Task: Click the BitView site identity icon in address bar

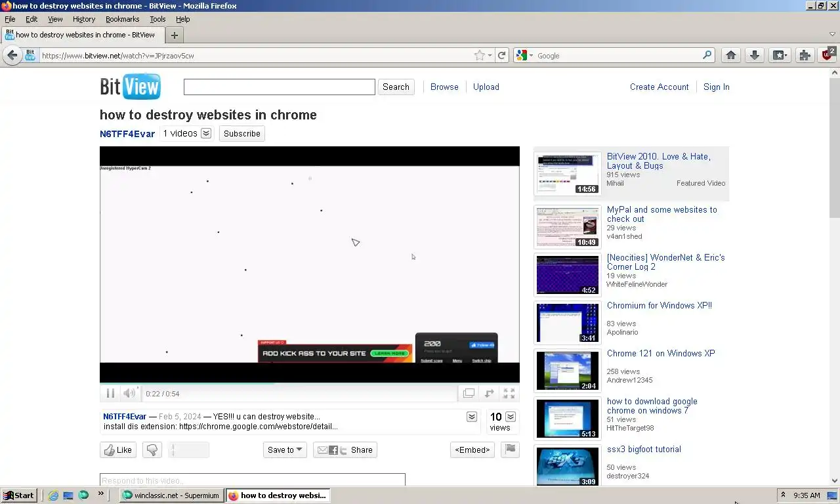Action: [x=30, y=56]
